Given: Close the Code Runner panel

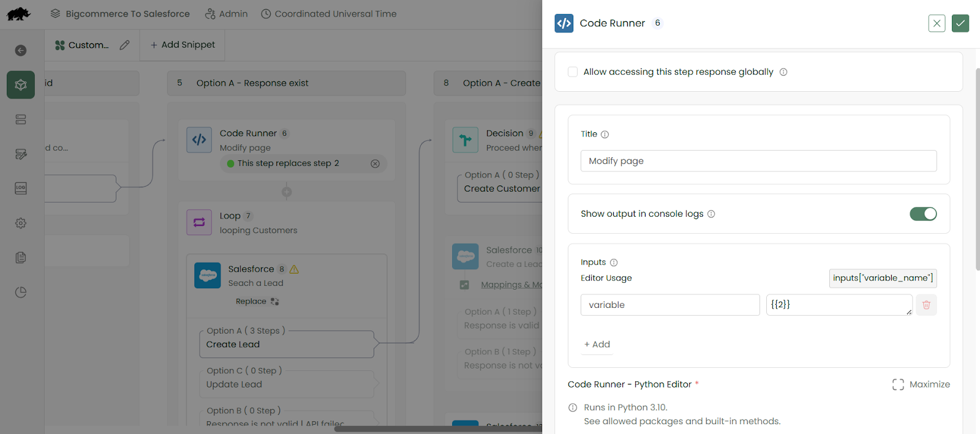Looking at the screenshot, I should tap(937, 23).
